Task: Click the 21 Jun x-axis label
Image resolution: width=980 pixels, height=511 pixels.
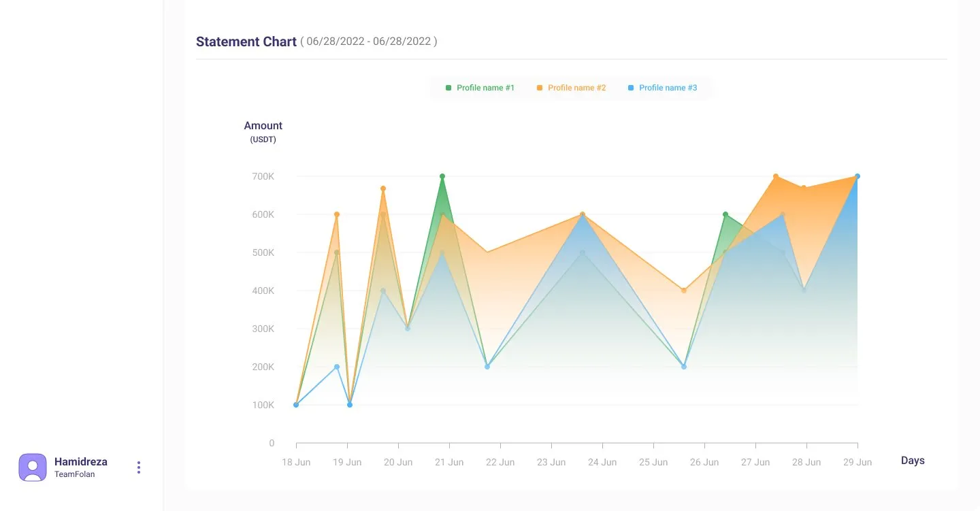Action: (x=449, y=462)
